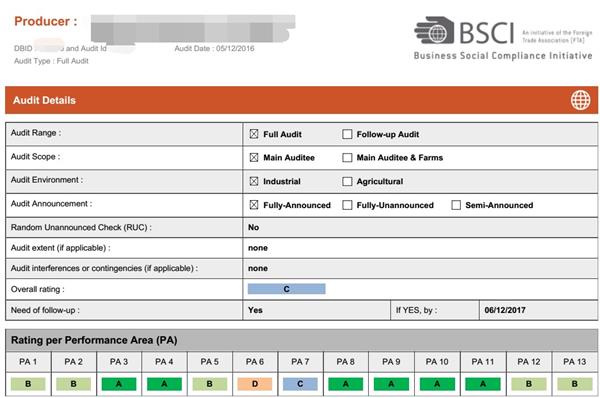Check the Main Auditee & Farms box

pos(347,157)
